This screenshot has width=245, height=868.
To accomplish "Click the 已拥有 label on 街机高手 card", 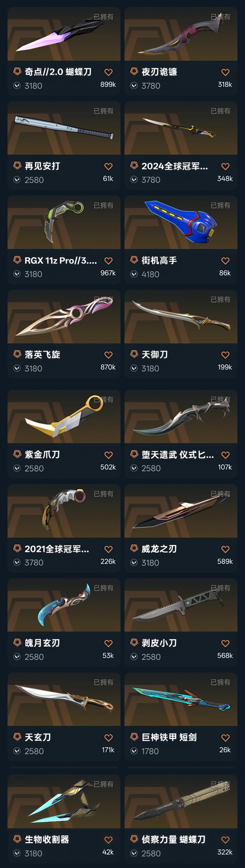I will tap(220, 205).
